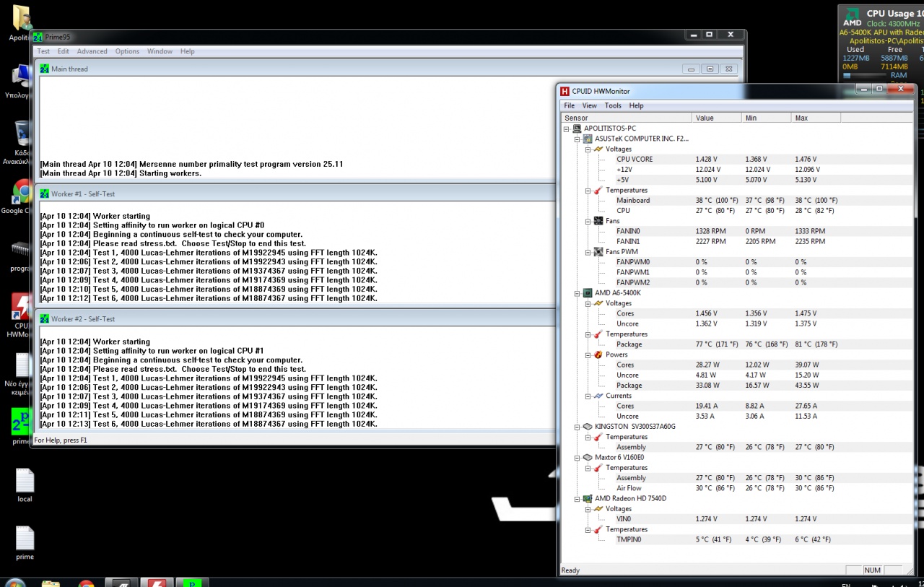The height and width of the screenshot is (587, 924).
Task: Click the Sensor column header
Action: (626, 118)
